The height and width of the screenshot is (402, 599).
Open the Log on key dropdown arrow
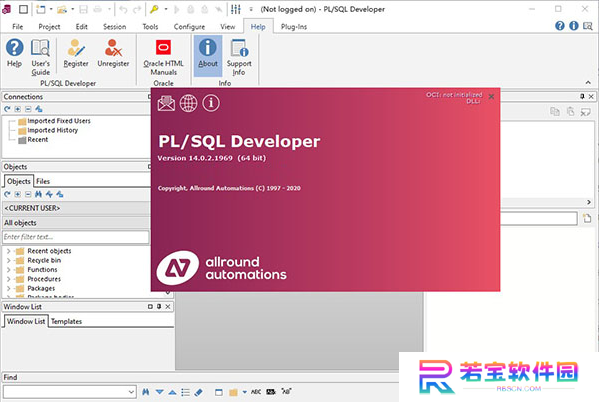coord(166,9)
